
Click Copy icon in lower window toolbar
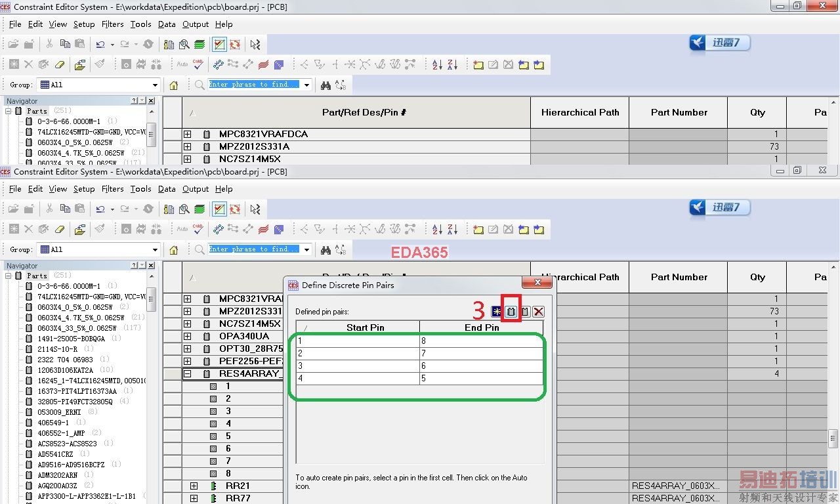click(65, 209)
